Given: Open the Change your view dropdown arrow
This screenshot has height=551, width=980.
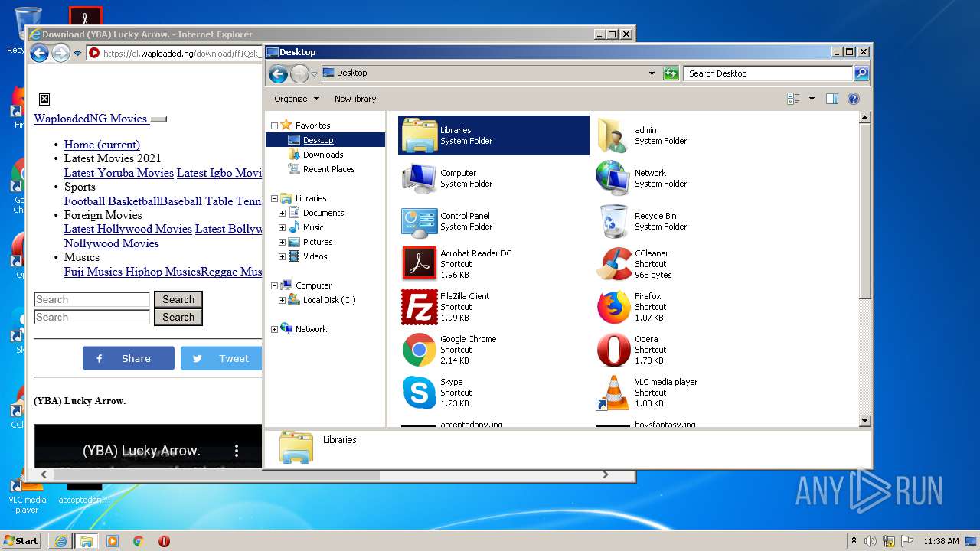Looking at the screenshot, I should [812, 99].
